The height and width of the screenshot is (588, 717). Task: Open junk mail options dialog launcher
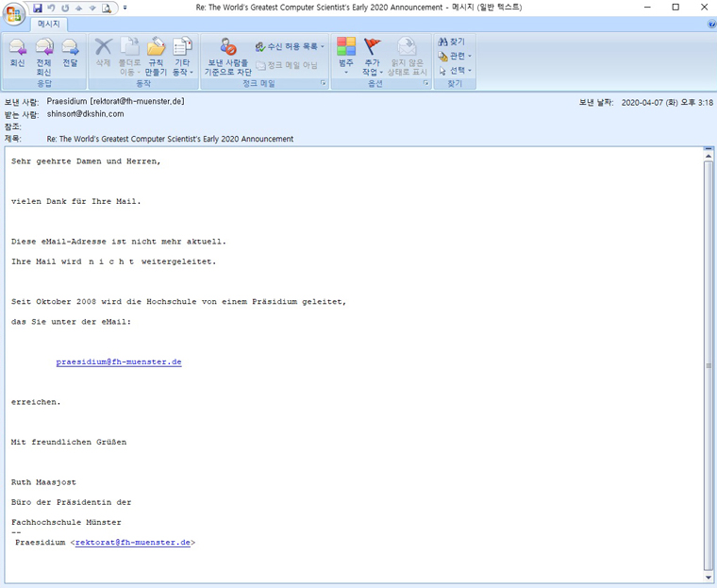click(323, 83)
